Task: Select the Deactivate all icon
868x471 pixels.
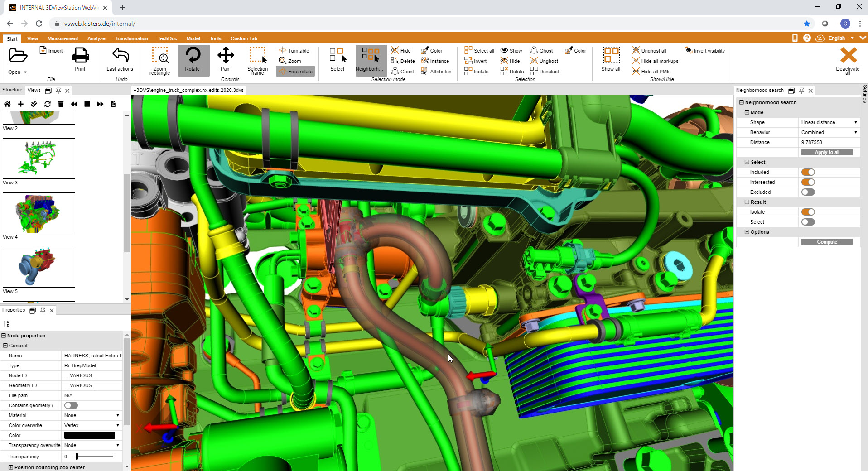Action: pos(848,60)
